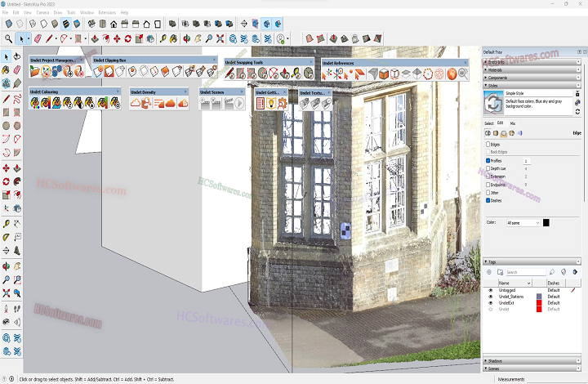The width and height of the screenshot is (588, 384).
Task: Click the red UndetExt tag color swatch
Action: (539, 302)
